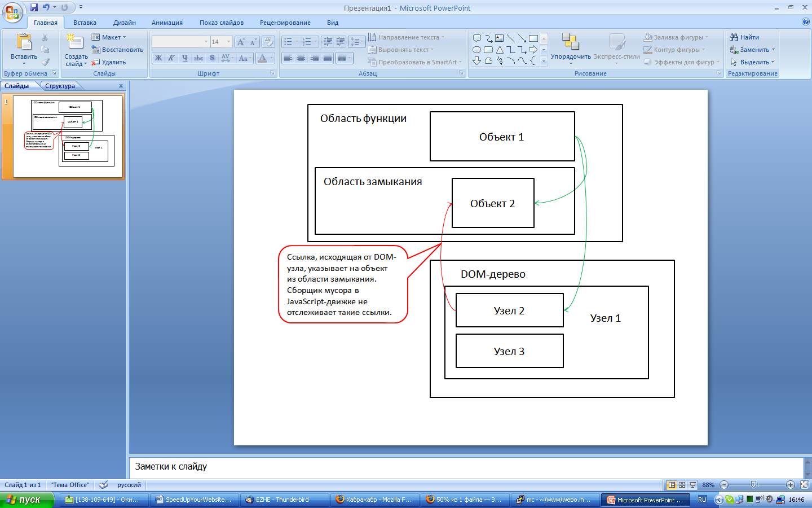Switch to the Вставка ribbon tab
The image size is (812, 508).
coord(85,23)
